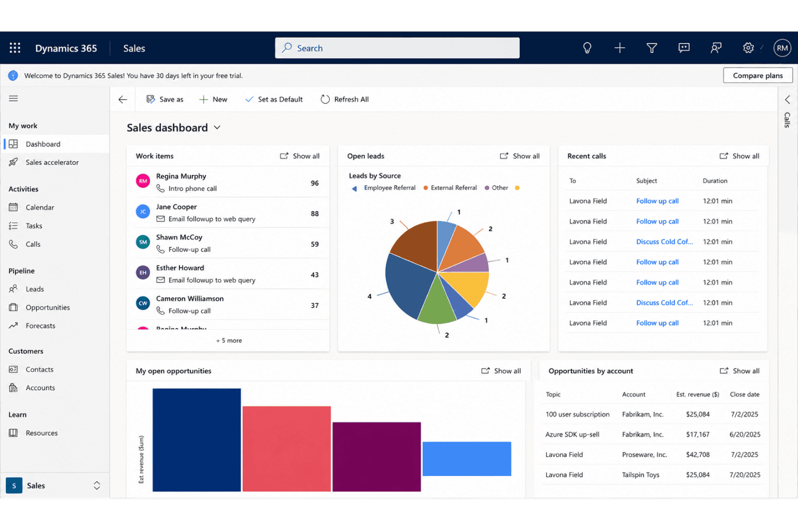The image size is (798, 532).
Task: Open Dashboard in the sidebar
Action: [x=55, y=144]
